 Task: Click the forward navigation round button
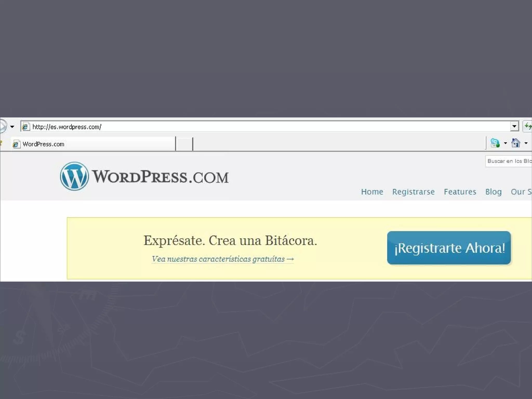[3, 126]
